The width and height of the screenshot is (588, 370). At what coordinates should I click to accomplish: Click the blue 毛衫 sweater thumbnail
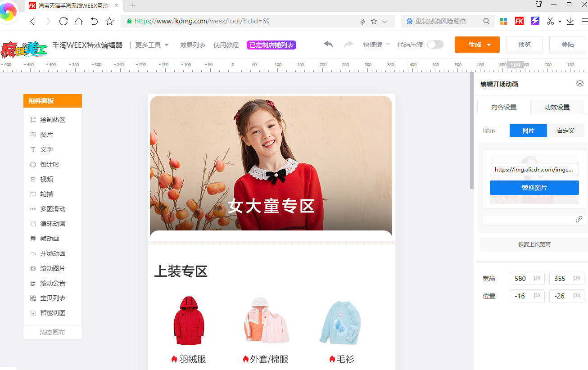341,322
